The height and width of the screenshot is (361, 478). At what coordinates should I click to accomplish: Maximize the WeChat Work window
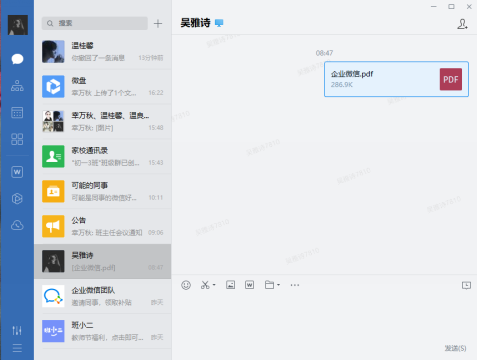pyautogui.click(x=451, y=7)
